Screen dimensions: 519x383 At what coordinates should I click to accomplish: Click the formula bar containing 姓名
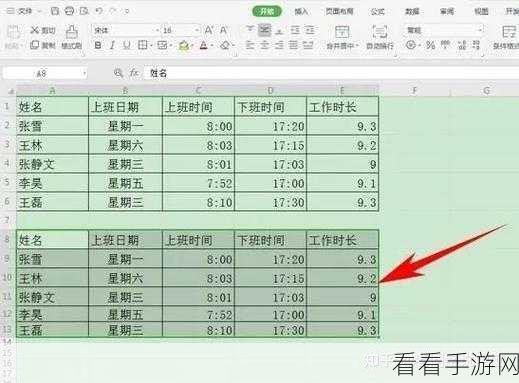[x=332, y=73]
